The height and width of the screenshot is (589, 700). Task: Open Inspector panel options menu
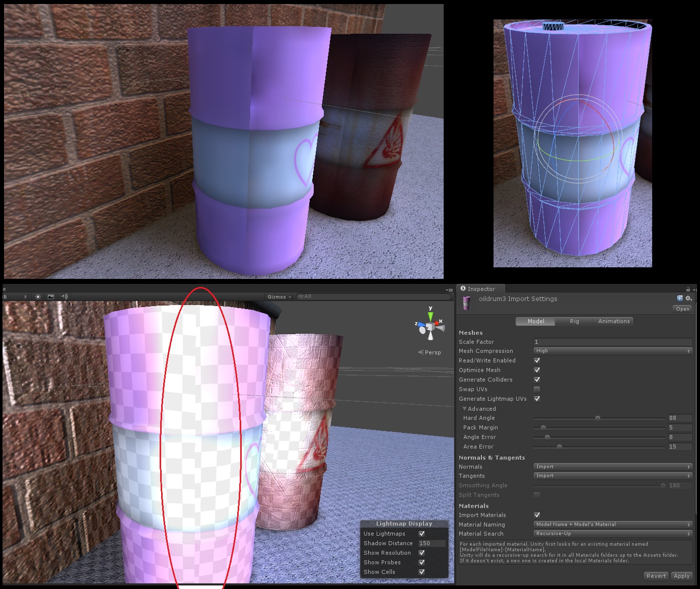click(x=694, y=290)
